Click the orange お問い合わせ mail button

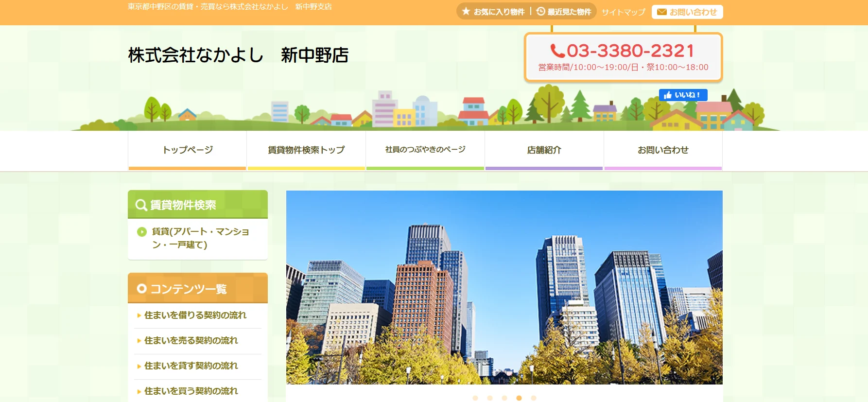point(687,12)
